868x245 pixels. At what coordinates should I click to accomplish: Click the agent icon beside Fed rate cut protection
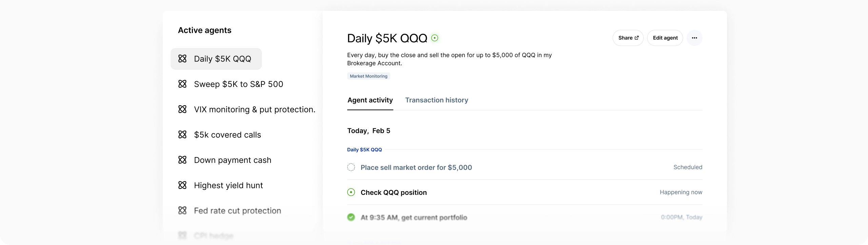[182, 210]
